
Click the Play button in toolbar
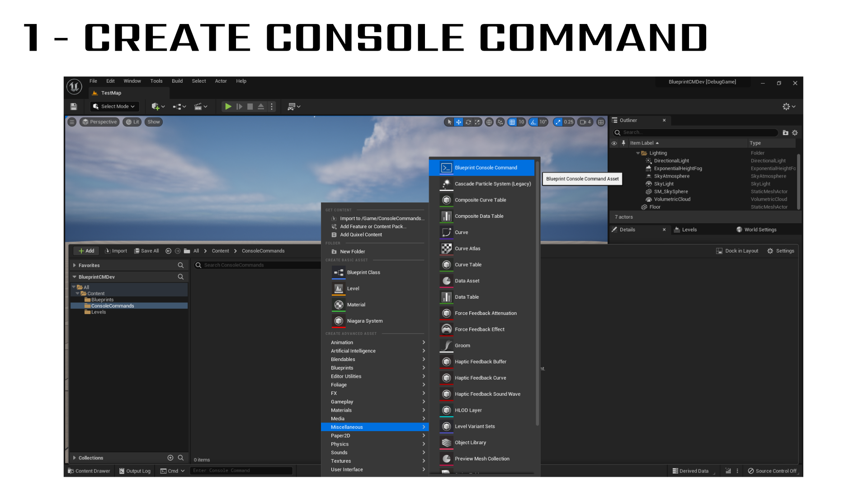(228, 106)
